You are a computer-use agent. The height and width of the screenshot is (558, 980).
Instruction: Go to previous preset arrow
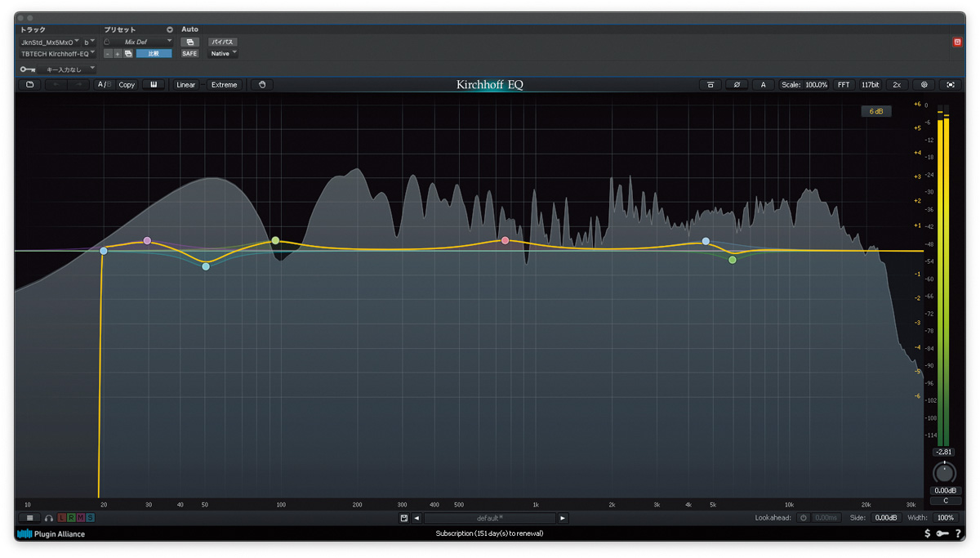tap(416, 518)
